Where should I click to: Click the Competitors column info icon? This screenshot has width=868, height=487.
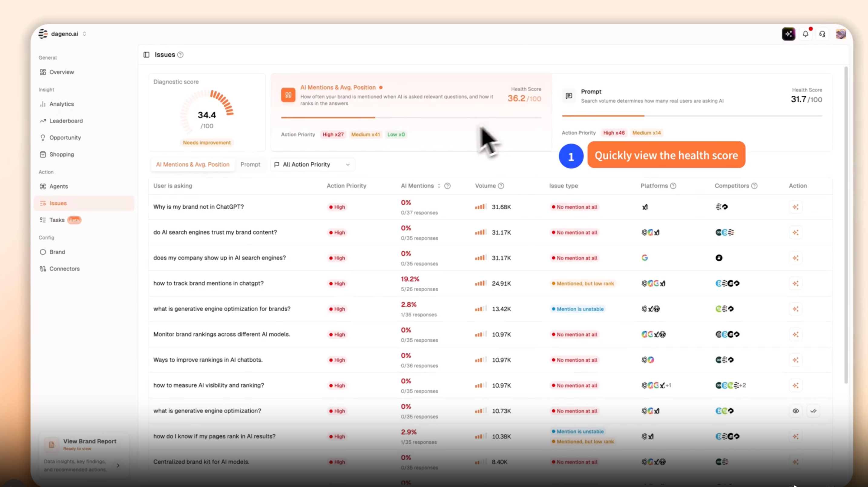pos(754,186)
